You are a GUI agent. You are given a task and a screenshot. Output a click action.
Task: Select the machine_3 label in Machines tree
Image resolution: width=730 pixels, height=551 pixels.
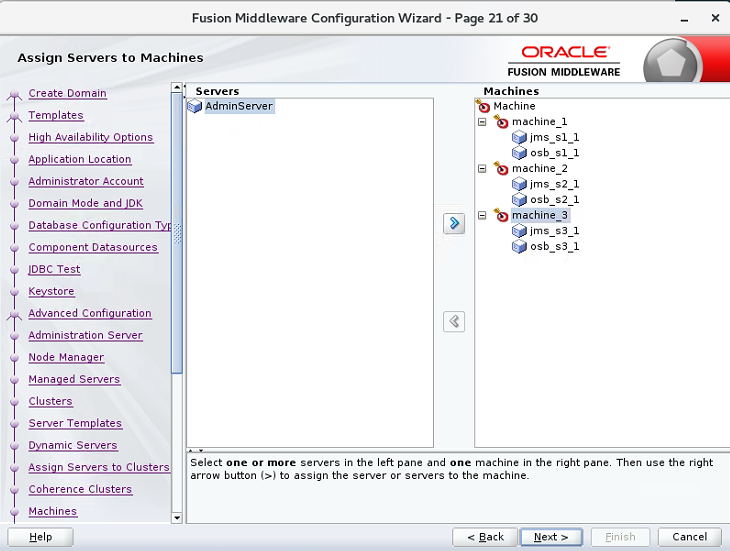pyautogui.click(x=540, y=215)
